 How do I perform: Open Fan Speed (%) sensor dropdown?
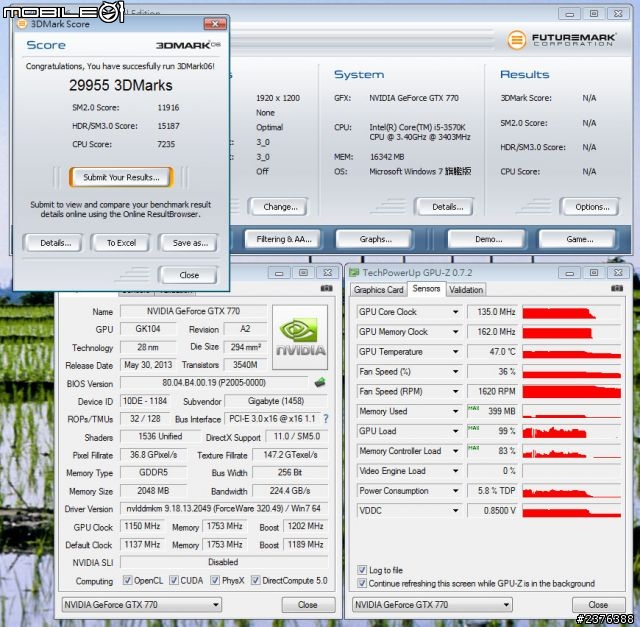(456, 371)
